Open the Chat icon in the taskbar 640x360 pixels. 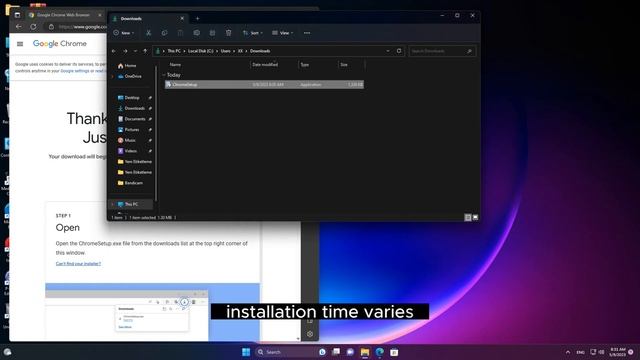350,352
